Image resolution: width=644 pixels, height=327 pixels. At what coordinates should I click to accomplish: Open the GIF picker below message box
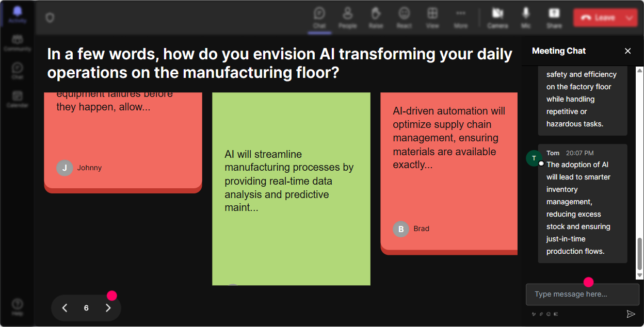(x=556, y=314)
